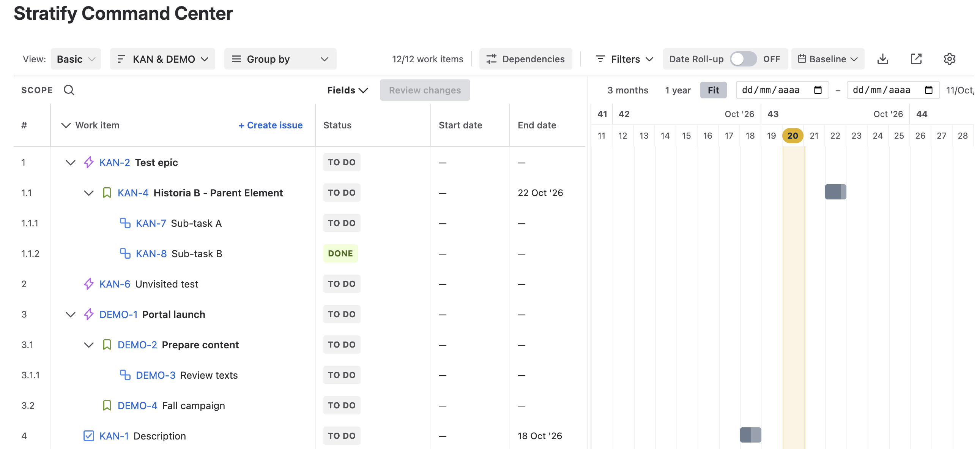Select the 3 months timeline range
Screen dimensions: 980x449
628,90
